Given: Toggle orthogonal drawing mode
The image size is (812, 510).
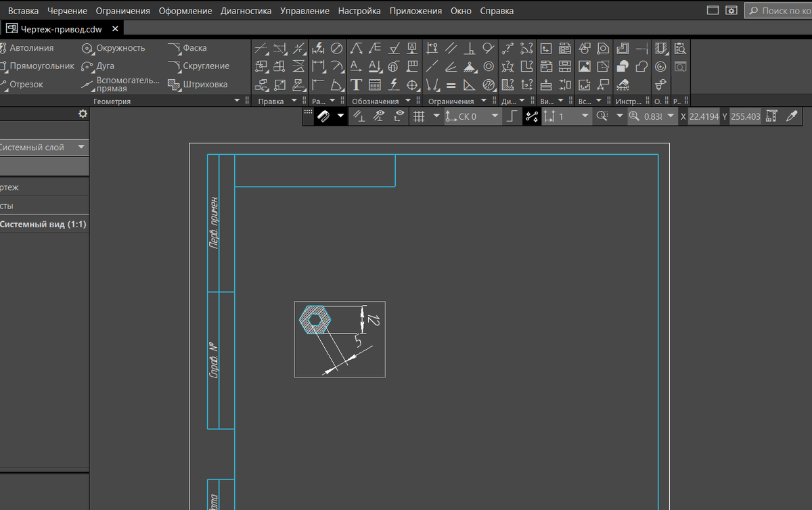Looking at the screenshot, I should [x=513, y=116].
